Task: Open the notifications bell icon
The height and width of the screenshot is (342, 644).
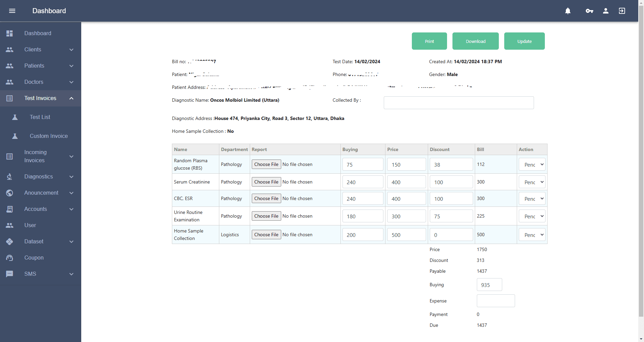Action: pos(568,11)
